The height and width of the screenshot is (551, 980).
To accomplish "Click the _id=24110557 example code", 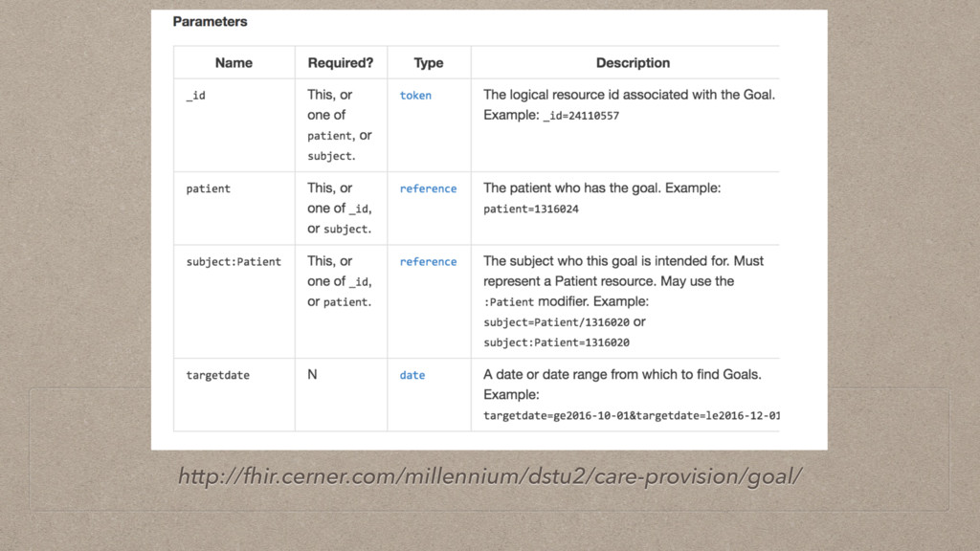I will point(581,116).
